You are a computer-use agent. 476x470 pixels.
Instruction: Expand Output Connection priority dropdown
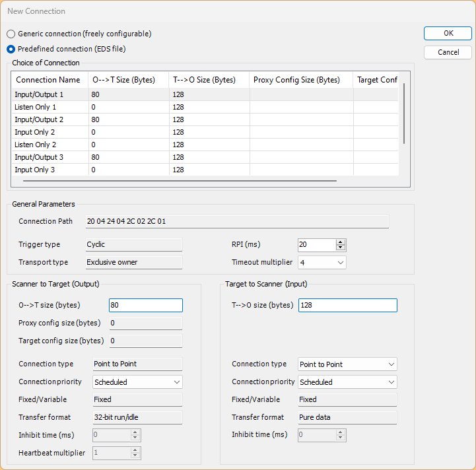coord(137,382)
